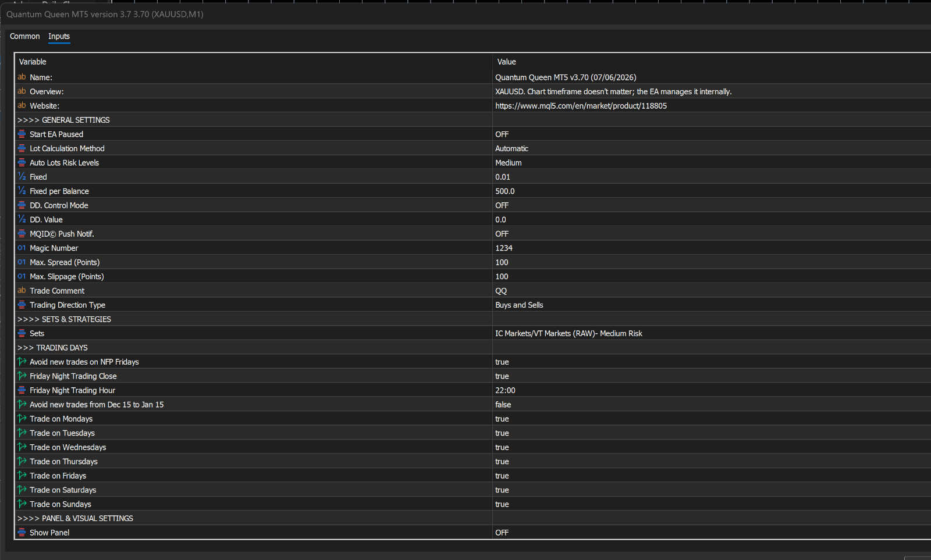Select the >>> TRADING DAYS section row
The image size is (931, 560).
point(472,348)
